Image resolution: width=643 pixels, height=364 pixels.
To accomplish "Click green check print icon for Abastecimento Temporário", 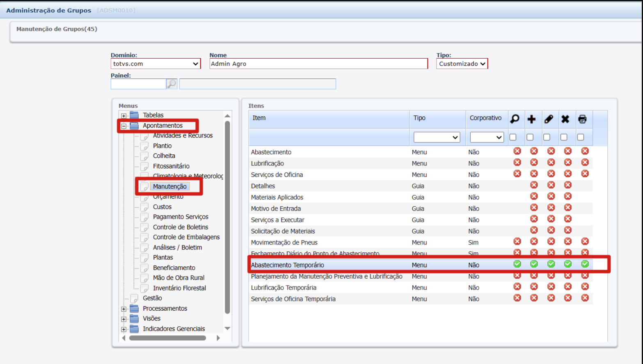I will coord(585,264).
